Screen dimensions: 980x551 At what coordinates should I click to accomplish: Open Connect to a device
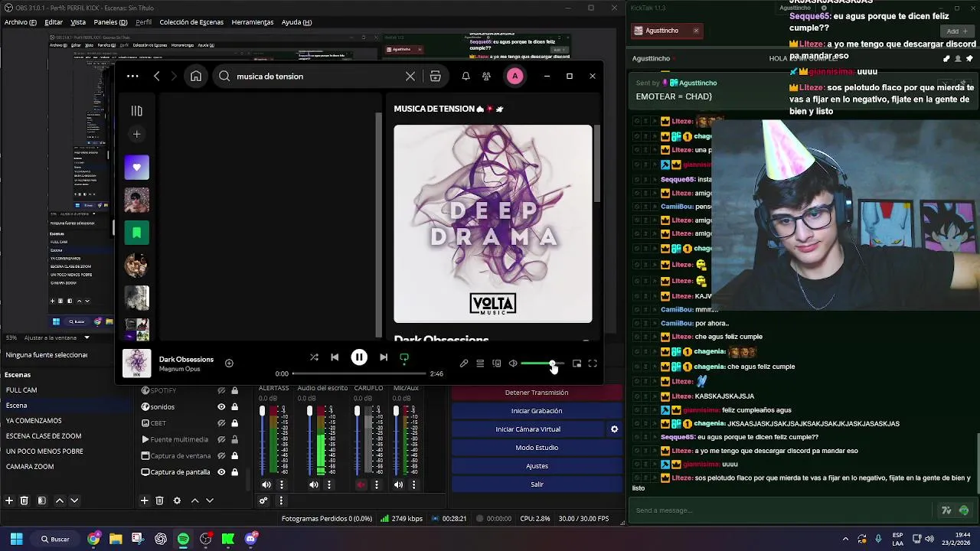496,364
